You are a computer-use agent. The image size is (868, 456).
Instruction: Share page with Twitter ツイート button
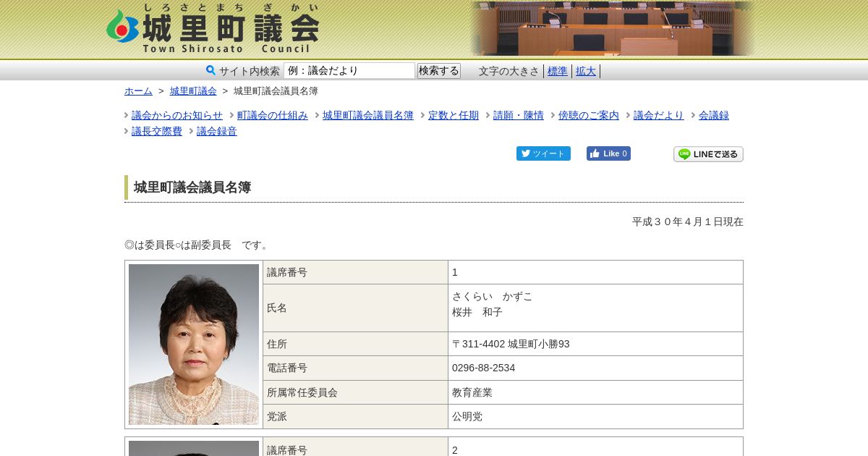[543, 153]
